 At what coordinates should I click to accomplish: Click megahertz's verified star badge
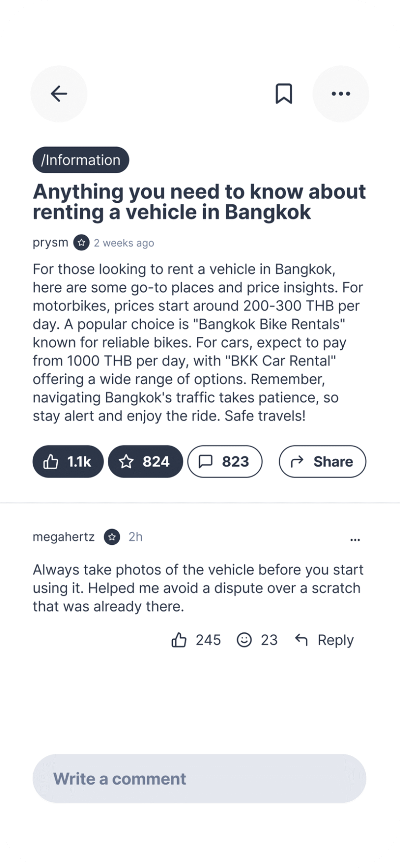[112, 537]
